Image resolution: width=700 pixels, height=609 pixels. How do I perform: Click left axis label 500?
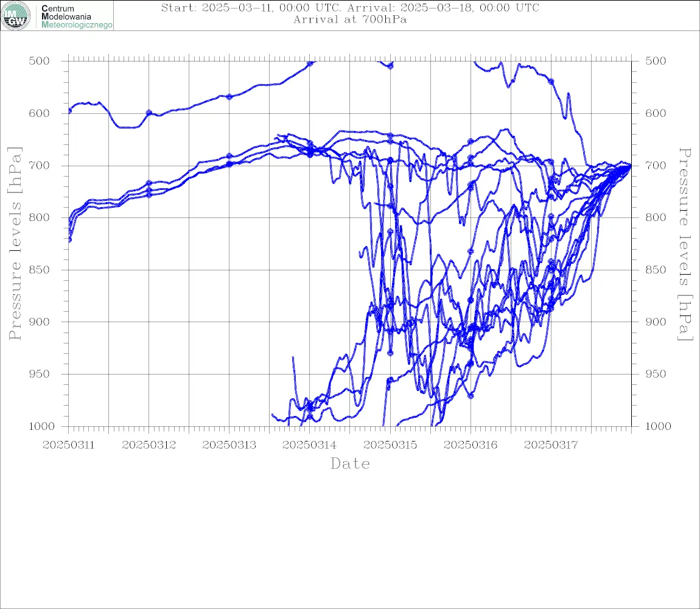(x=40, y=61)
